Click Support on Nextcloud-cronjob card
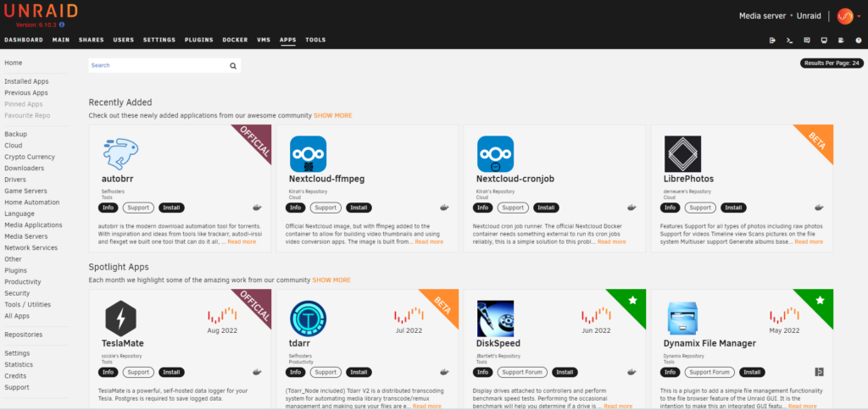 click(x=513, y=208)
